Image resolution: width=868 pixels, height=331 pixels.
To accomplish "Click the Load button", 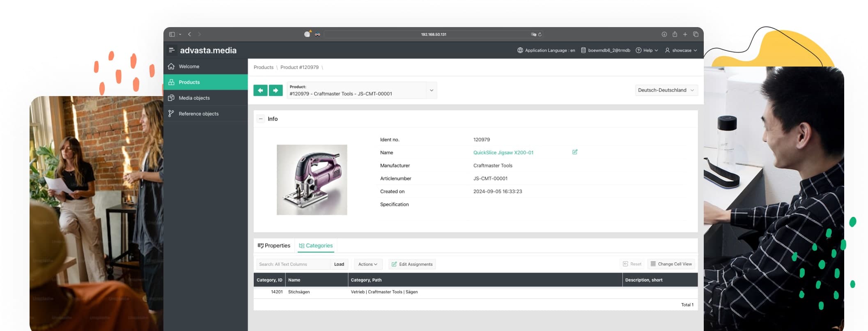I will tap(339, 264).
